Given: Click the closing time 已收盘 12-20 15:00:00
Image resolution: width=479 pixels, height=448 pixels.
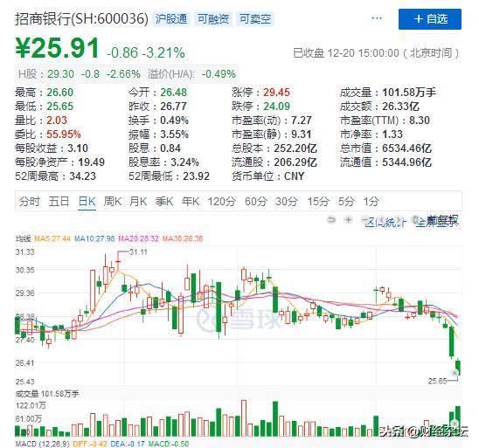Looking at the screenshot, I should click(x=346, y=53).
